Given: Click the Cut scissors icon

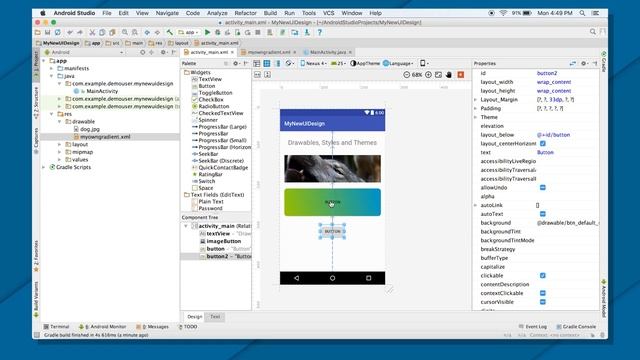Looking at the screenshot, I should 92,32.
